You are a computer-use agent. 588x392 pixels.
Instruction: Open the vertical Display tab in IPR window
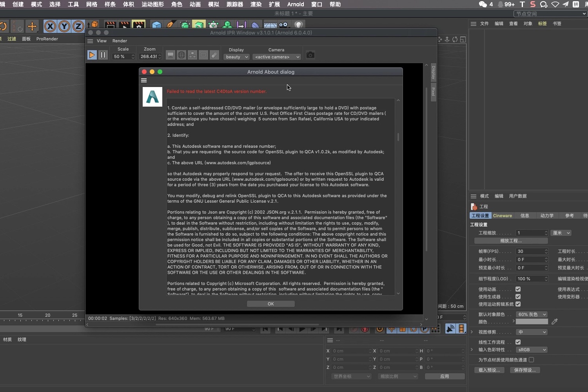click(434, 73)
